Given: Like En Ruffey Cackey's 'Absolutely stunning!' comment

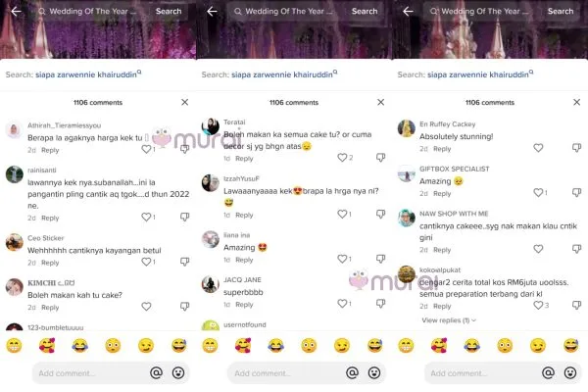Looking at the screenshot, I should pos(538,148).
